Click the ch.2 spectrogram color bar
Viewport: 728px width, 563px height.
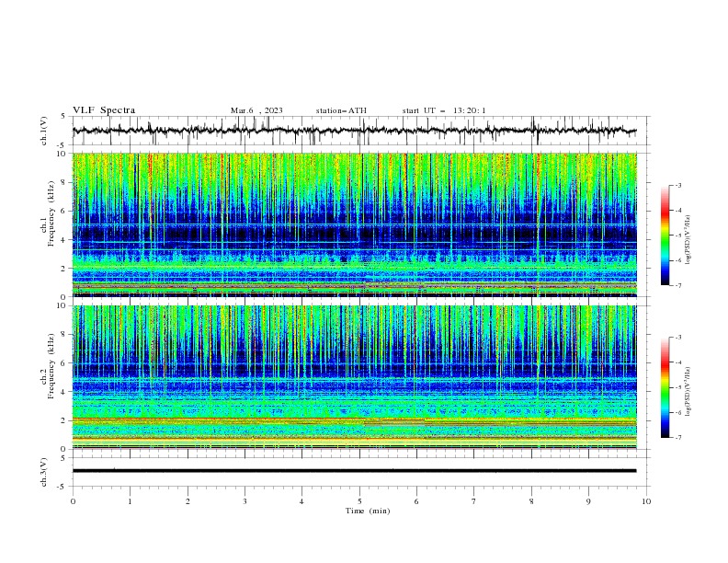click(x=665, y=387)
